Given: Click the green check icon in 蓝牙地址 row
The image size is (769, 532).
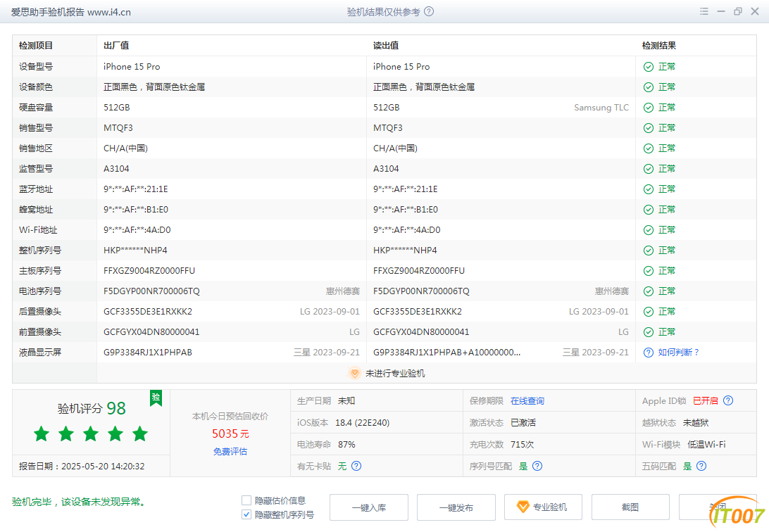Looking at the screenshot, I should click(649, 189).
